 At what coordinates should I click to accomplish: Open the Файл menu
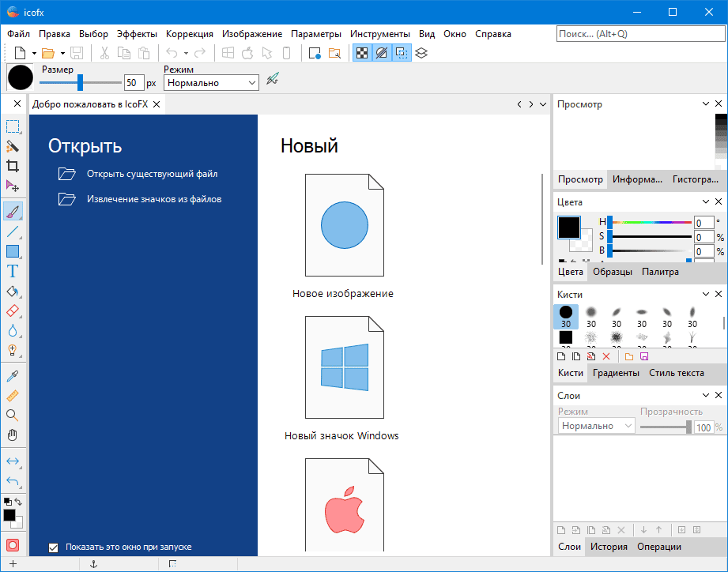[x=18, y=34]
